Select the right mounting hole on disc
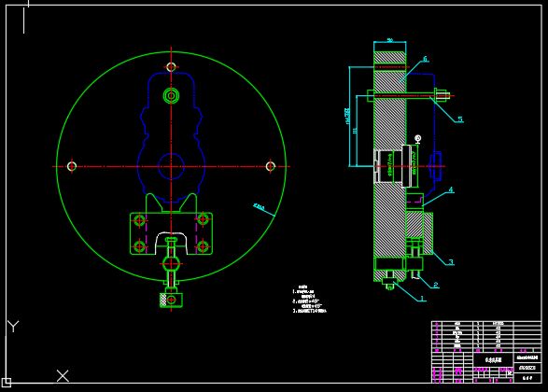 [x=271, y=166]
